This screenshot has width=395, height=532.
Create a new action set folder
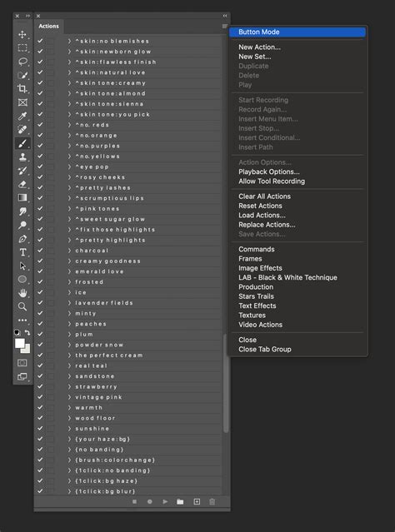click(180, 501)
